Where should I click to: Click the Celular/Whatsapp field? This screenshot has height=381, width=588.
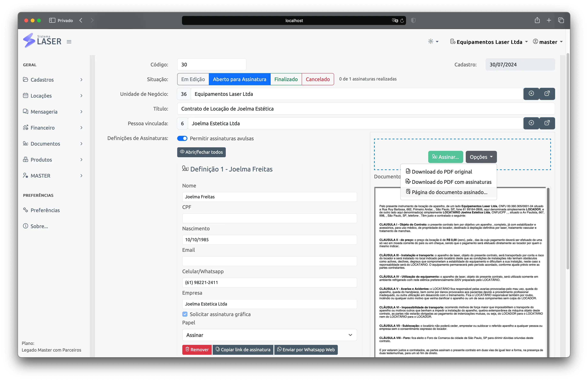coord(269,282)
